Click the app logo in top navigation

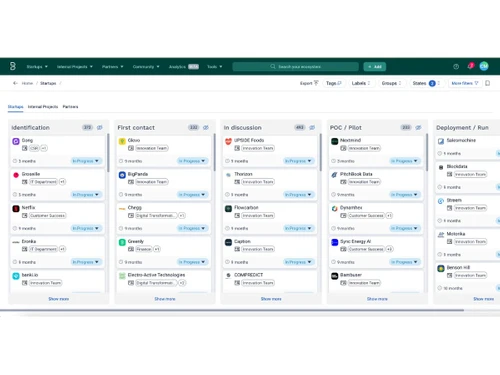click(13, 66)
